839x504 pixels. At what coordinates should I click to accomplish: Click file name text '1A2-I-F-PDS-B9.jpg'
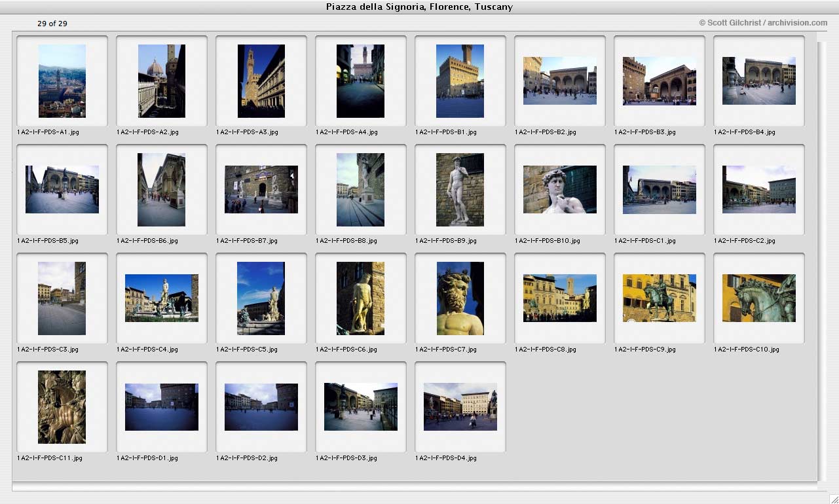pos(446,241)
